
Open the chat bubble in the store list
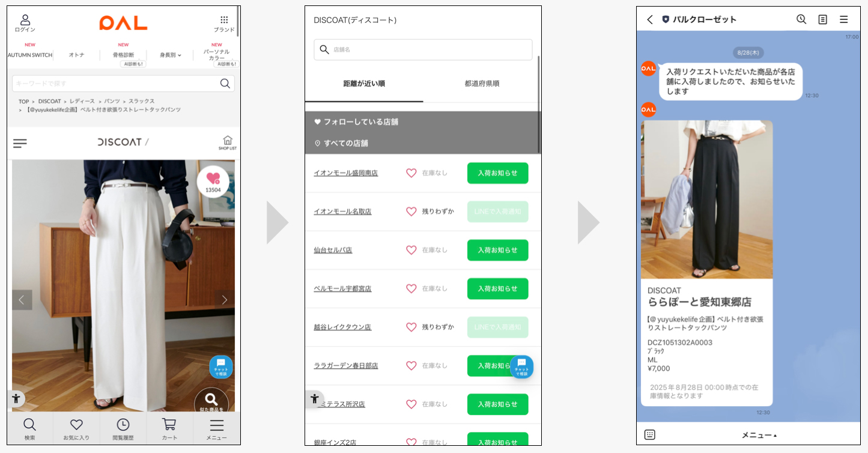click(x=521, y=366)
